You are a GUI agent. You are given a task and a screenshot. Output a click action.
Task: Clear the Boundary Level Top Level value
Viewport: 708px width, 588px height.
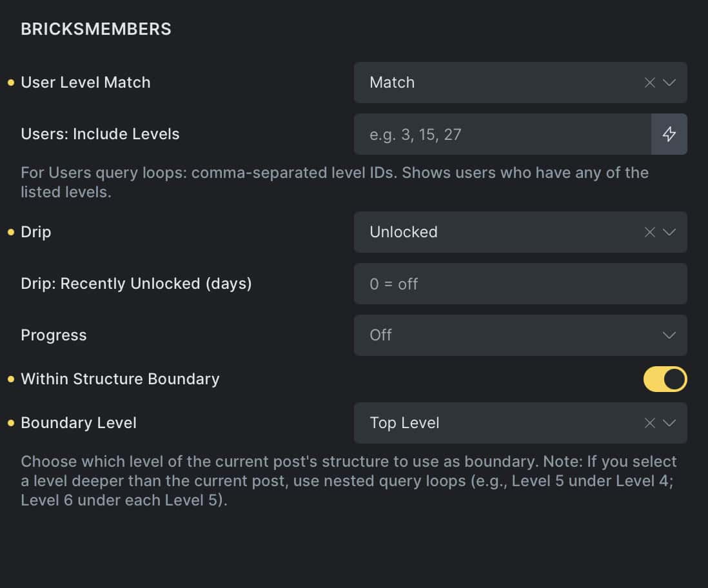click(x=650, y=423)
